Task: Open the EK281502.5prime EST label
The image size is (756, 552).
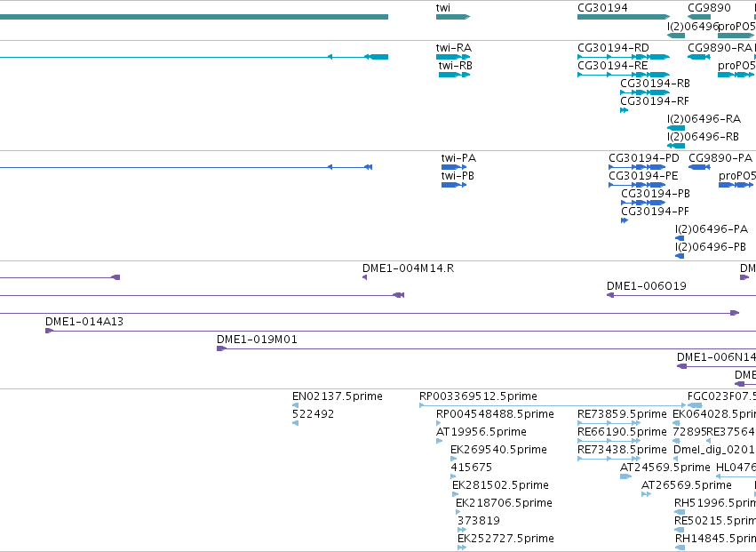Action: tap(500, 485)
